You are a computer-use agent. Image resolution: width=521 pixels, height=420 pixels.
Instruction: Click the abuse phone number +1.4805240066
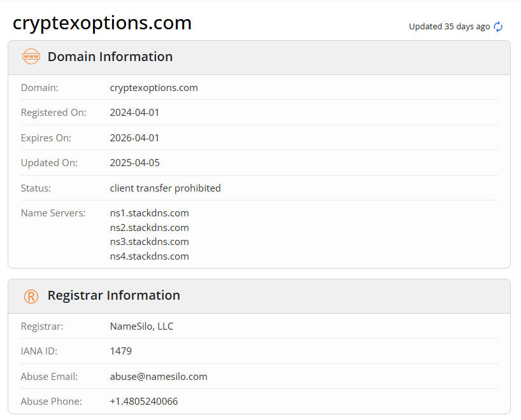[143, 402]
